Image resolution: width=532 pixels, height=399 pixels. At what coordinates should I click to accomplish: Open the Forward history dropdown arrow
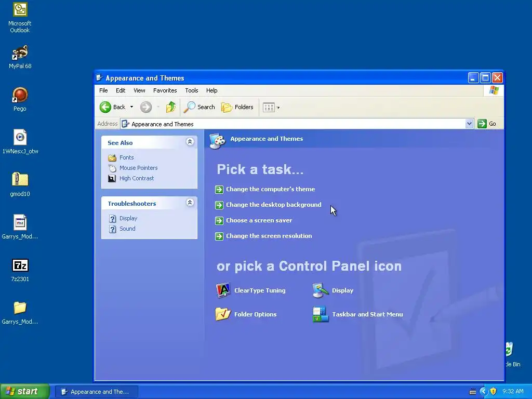[x=158, y=107]
